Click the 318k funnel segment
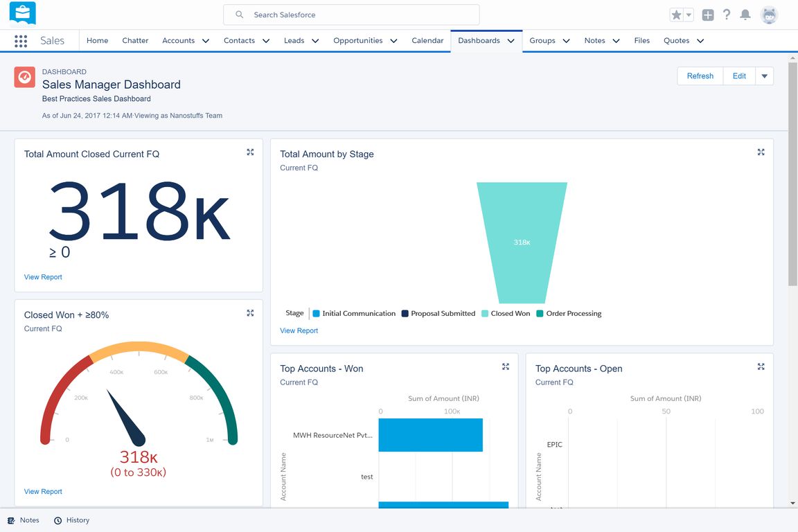The height and width of the screenshot is (532, 798). coord(522,242)
